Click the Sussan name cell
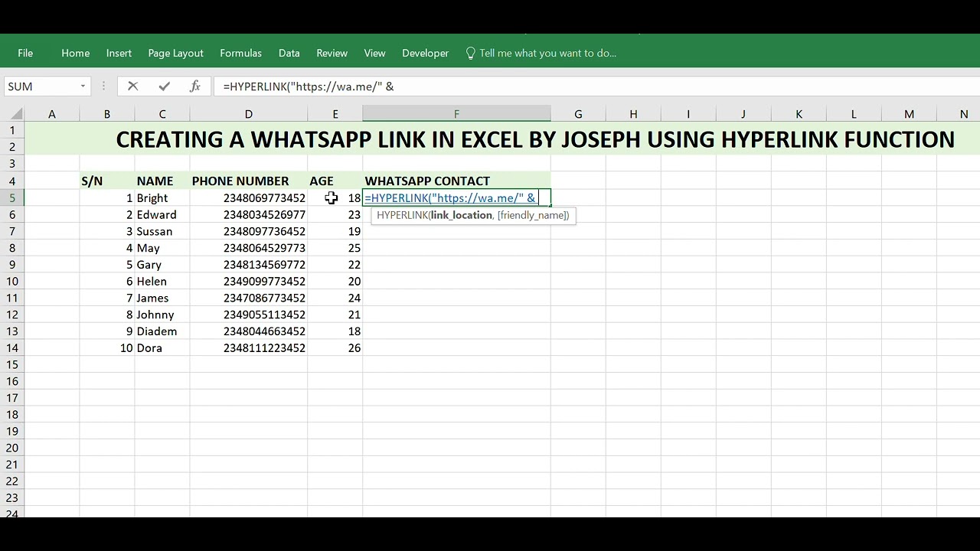Viewport: 980px width, 551px height. coord(162,232)
